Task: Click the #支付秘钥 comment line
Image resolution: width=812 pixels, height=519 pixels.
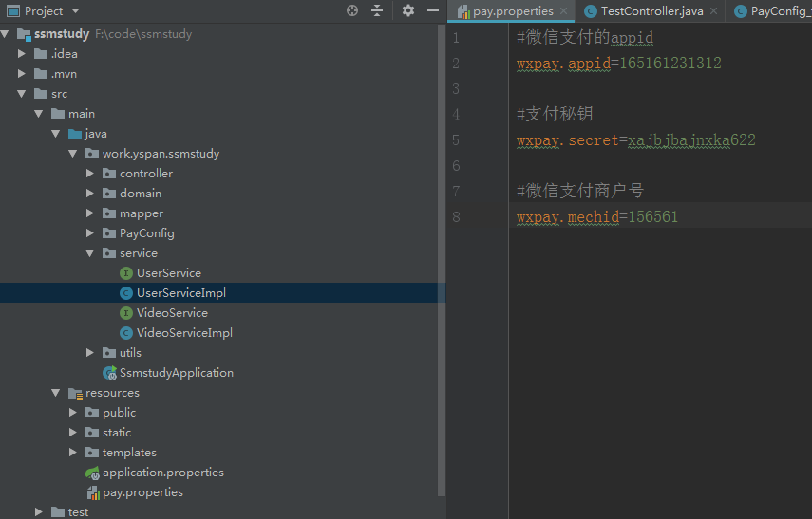Action: pyautogui.click(x=555, y=114)
